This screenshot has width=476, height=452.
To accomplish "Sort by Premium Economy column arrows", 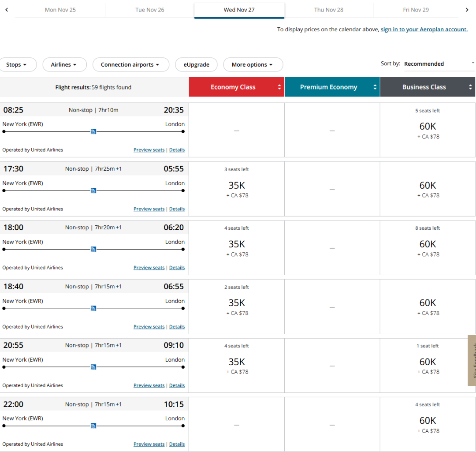I will tap(375, 87).
